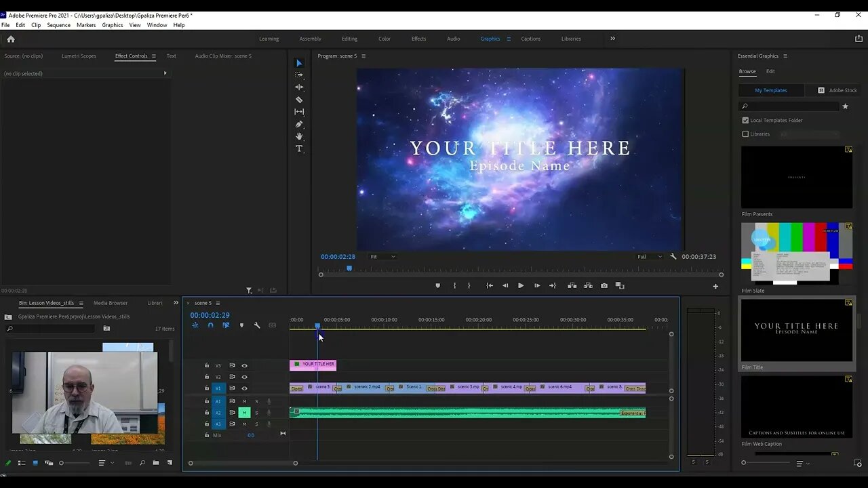Click Mark Out button
The width and height of the screenshot is (868, 488).
469,285
